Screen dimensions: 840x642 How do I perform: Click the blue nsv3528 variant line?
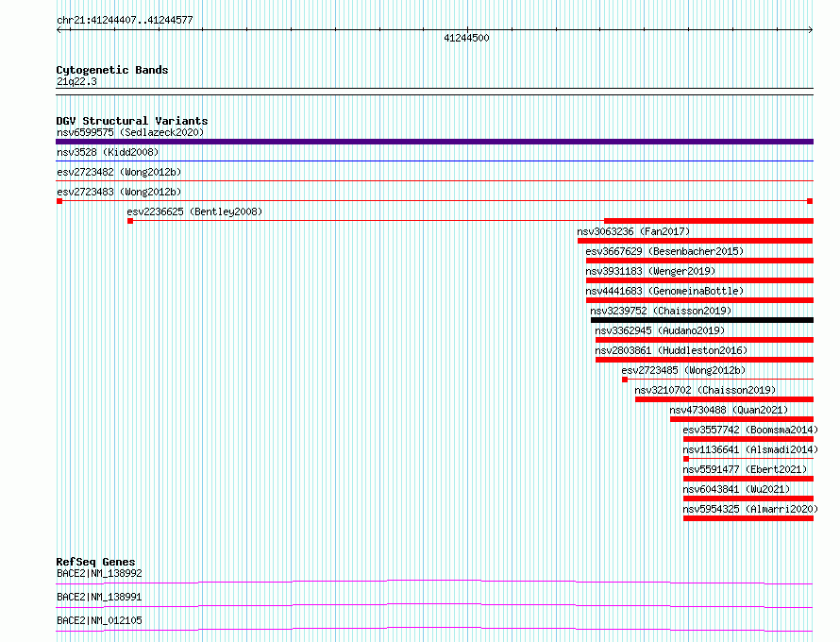tap(434, 160)
